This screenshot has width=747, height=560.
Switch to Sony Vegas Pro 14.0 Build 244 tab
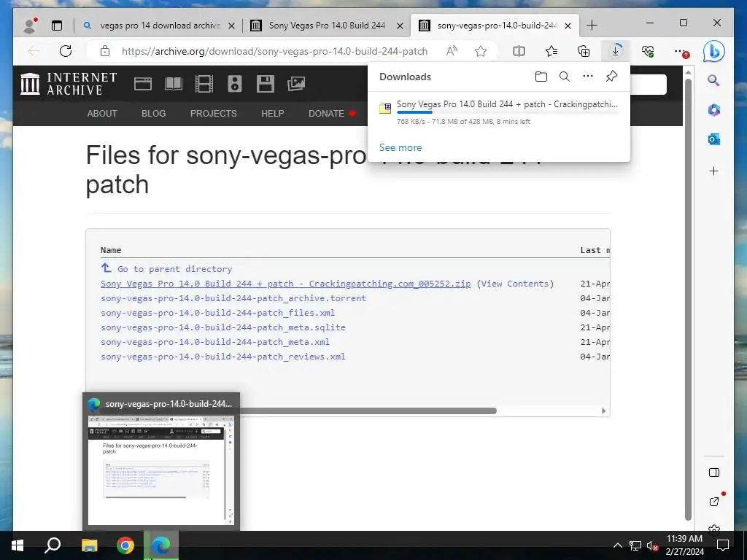coord(327,26)
